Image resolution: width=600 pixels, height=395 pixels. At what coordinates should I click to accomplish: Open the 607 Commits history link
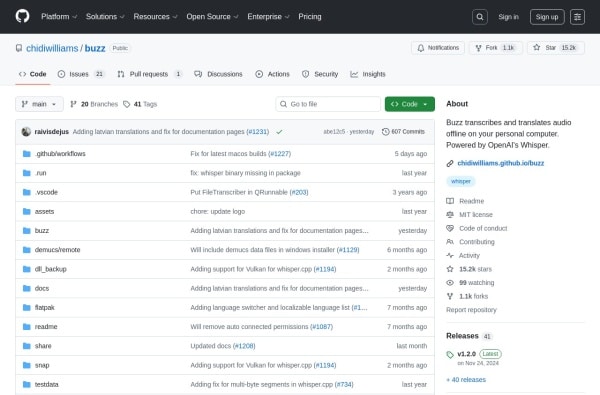[x=403, y=132]
